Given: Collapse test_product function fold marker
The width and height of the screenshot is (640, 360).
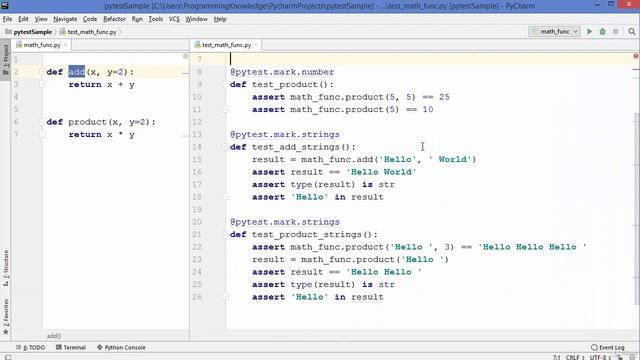Looking at the screenshot, I should 225,84.
